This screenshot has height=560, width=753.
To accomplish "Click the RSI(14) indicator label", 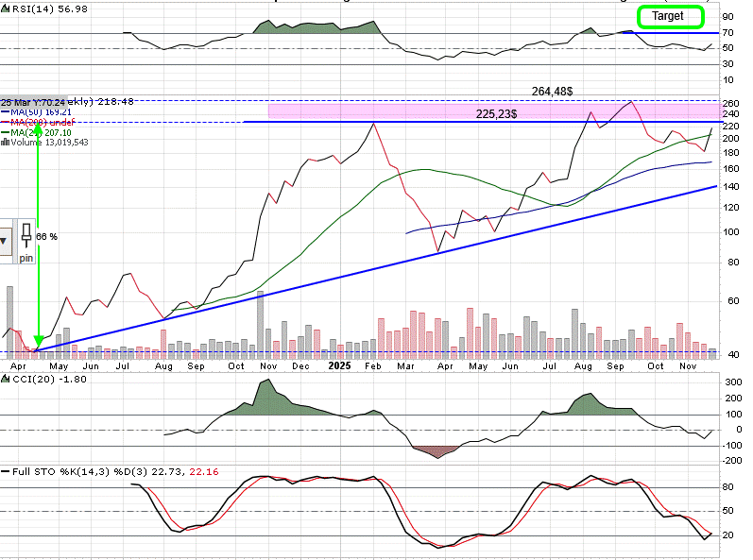I will (x=30, y=8).
